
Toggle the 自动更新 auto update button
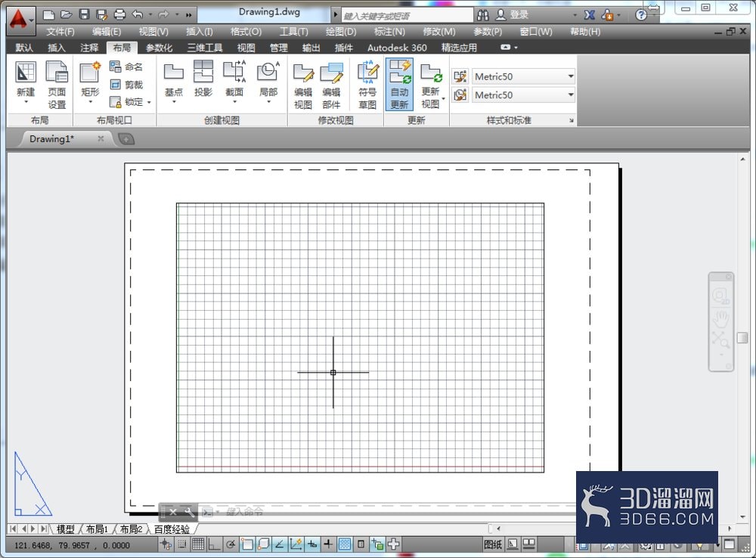tap(399, 85)
